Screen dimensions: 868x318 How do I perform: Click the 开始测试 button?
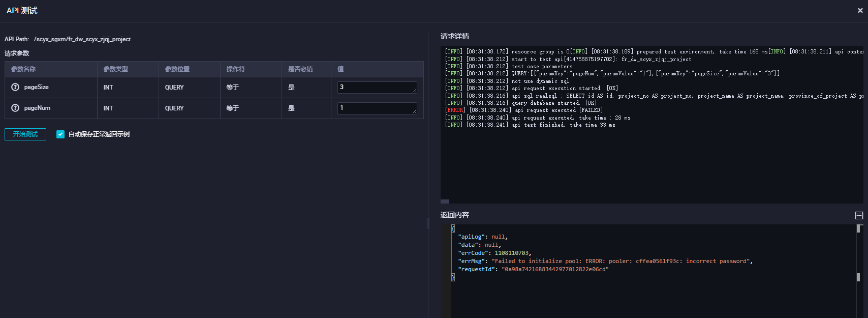[25, 134]
